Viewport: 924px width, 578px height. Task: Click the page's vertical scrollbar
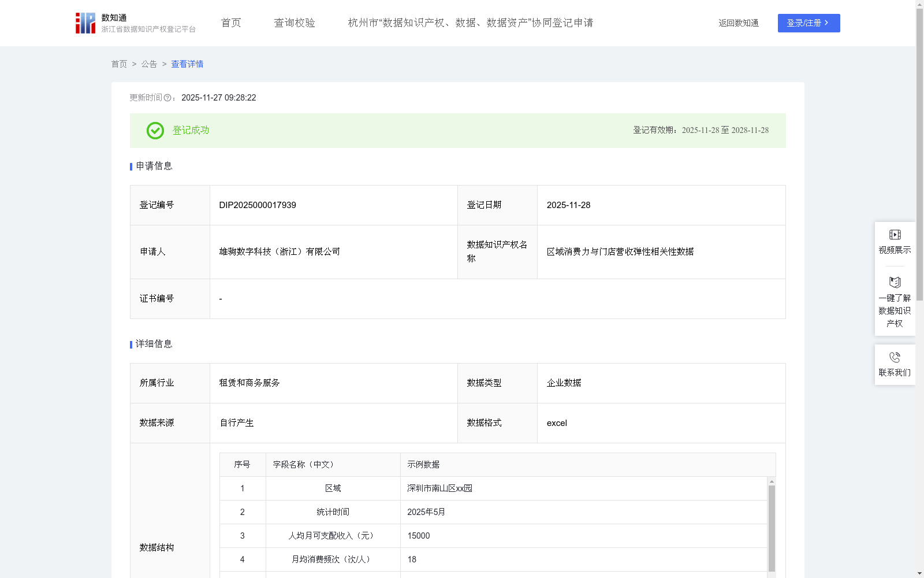(x=919, y=155)
